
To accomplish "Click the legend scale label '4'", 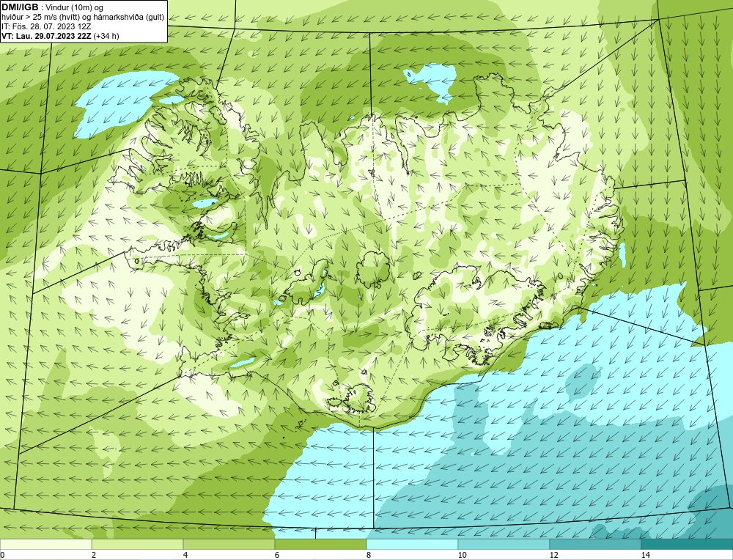I will (x=185, y=555).
